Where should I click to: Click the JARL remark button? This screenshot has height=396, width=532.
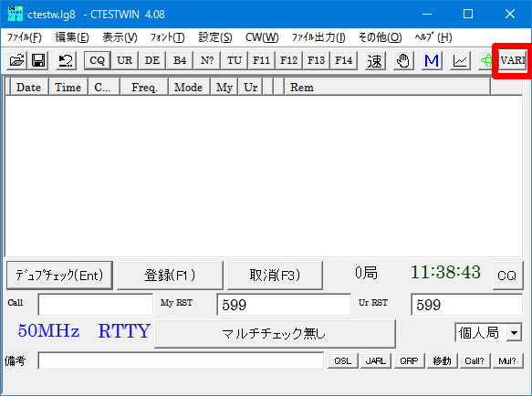tap(376, 360)
